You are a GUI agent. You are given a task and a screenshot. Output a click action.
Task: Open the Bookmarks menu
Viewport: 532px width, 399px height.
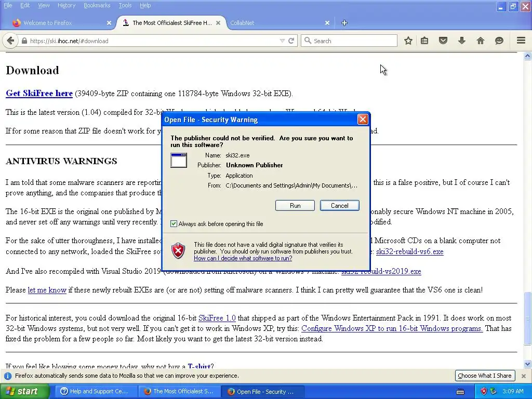coord(97,5)
